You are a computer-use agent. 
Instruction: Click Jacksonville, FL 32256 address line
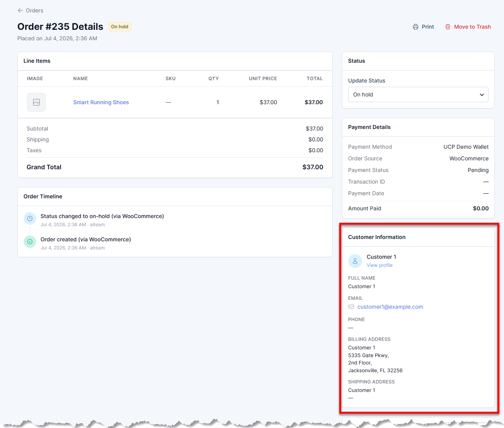click(x=375, y=370)
